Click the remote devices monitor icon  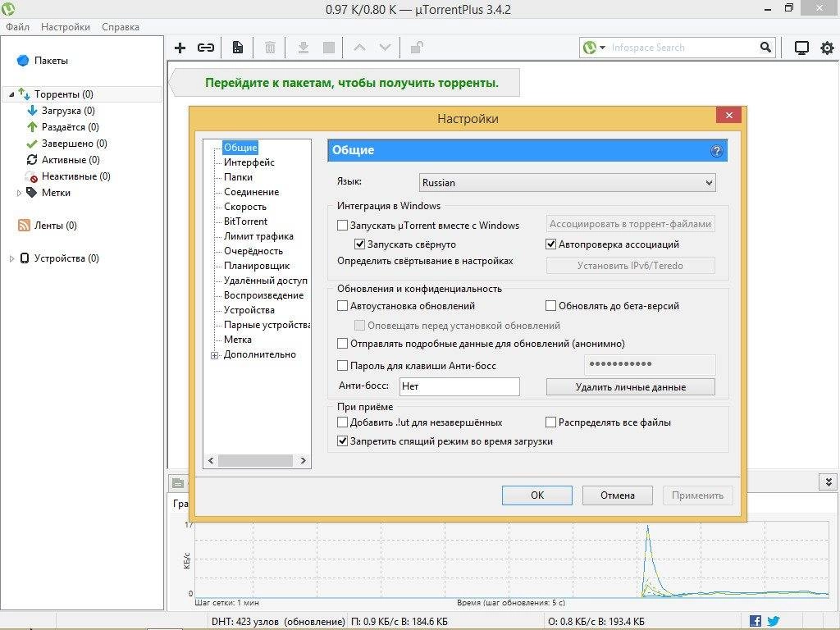801,48
